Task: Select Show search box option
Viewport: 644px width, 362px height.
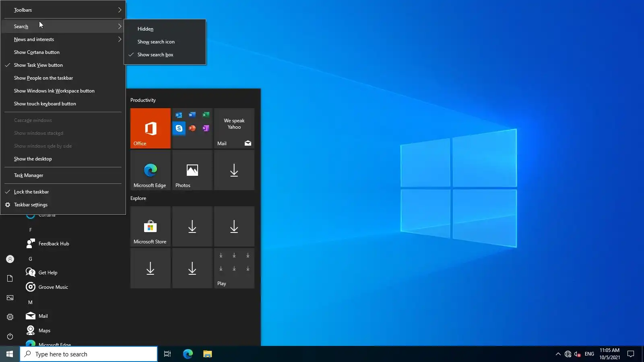Action: coord(165,55)
